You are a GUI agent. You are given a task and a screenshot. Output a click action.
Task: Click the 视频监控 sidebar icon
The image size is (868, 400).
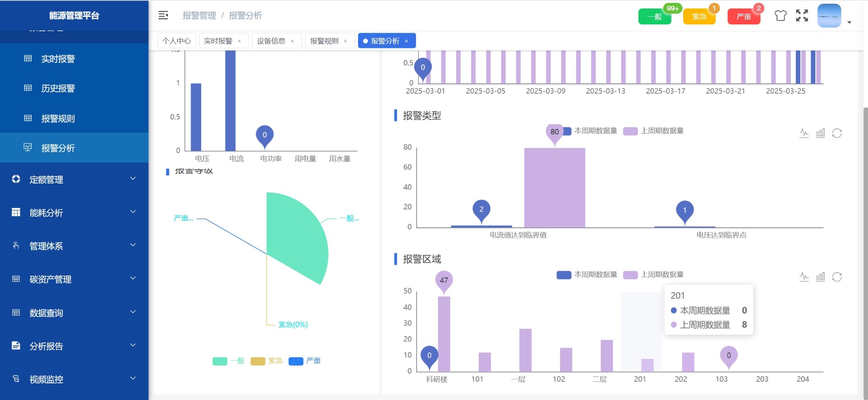click(x=16, y=379)
